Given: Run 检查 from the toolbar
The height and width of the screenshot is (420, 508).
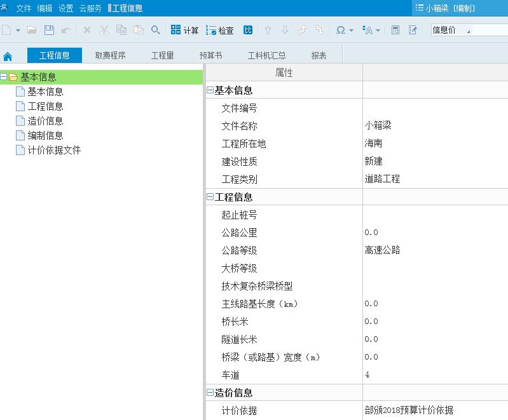Looking at the screenshot, I should (x=219, y=30).
